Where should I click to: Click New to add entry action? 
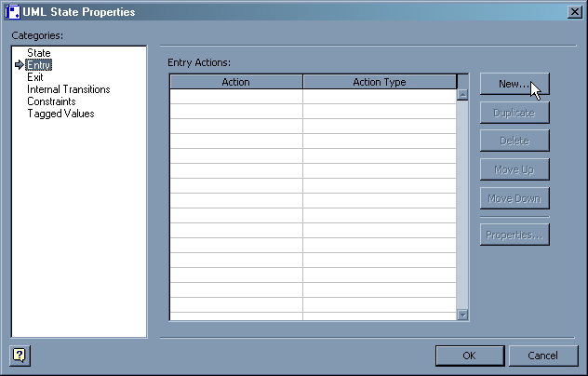[514, 84]
